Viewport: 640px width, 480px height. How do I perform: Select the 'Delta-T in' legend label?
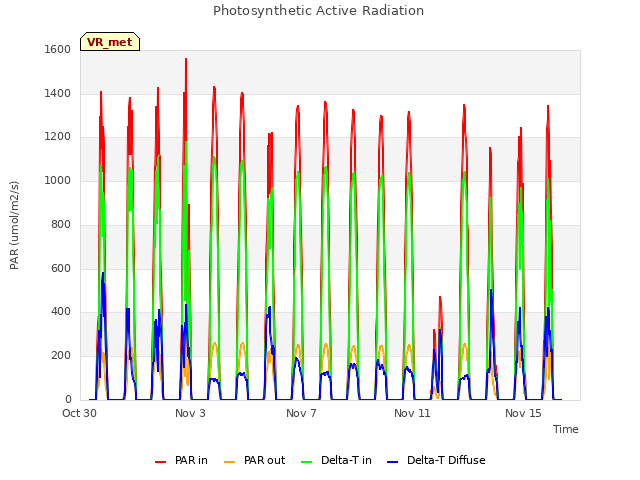(346, 460)
